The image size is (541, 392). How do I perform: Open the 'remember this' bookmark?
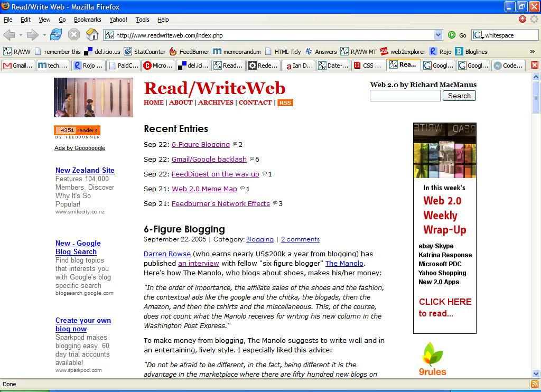click(58, 51)
